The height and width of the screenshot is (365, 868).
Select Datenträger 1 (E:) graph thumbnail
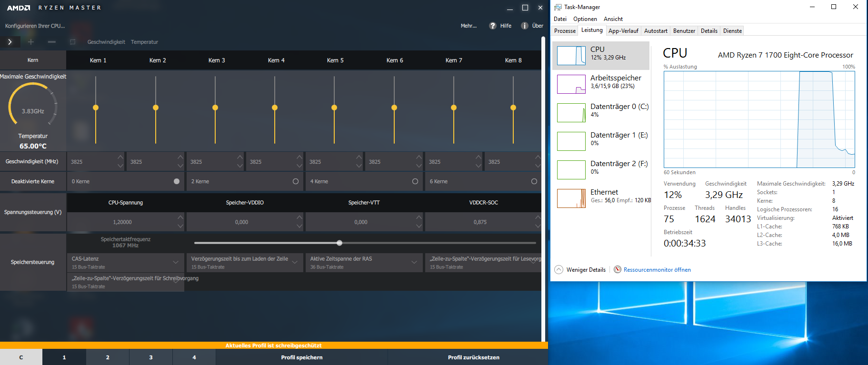click(x=571, y=141)
